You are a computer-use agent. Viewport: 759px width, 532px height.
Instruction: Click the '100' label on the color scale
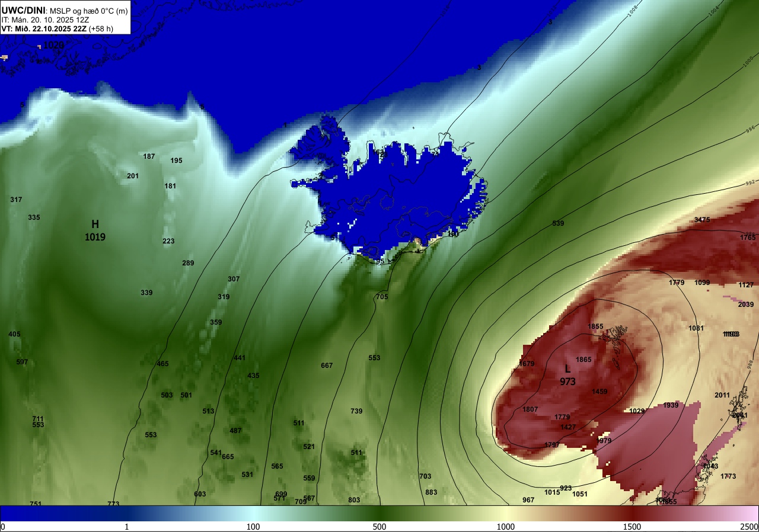click(253, 527)
